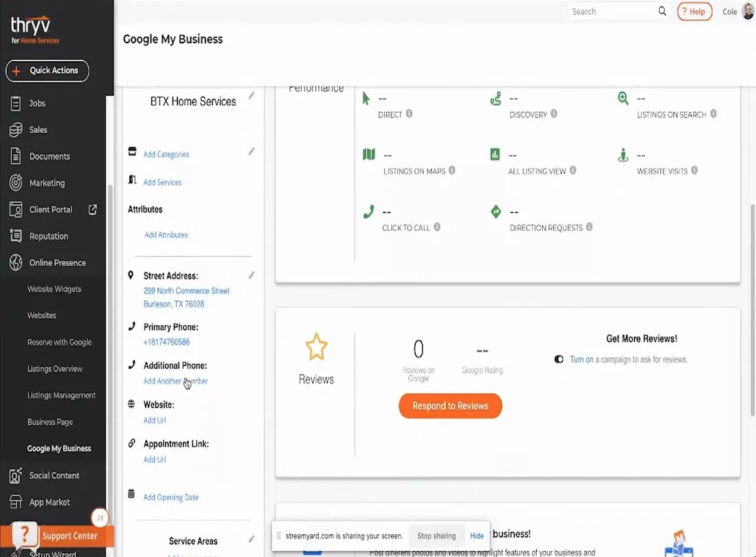This screenshot has height=557, width=756.
Task: Click Hide in the sharing bar
Action: pos(477,536)
